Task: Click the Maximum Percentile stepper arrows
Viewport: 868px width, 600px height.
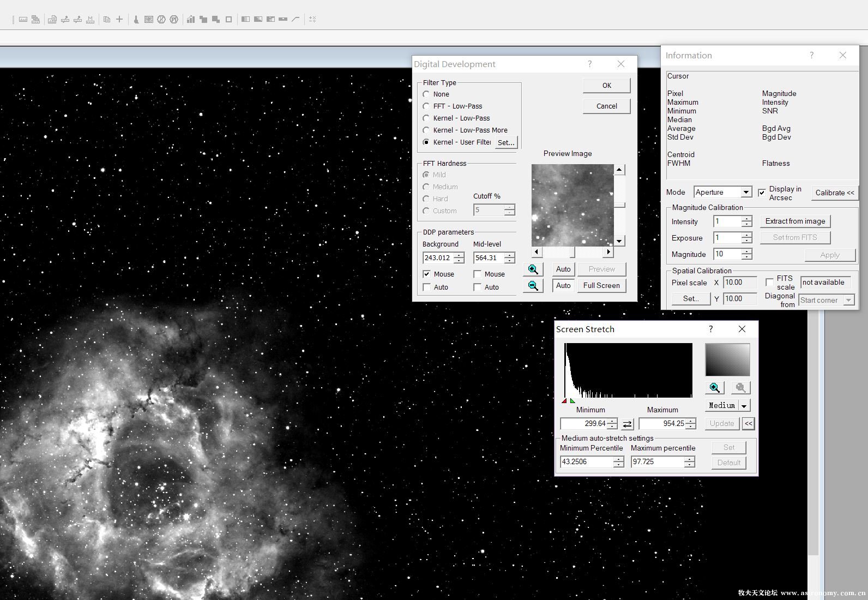Action: [x=690, y=462]
